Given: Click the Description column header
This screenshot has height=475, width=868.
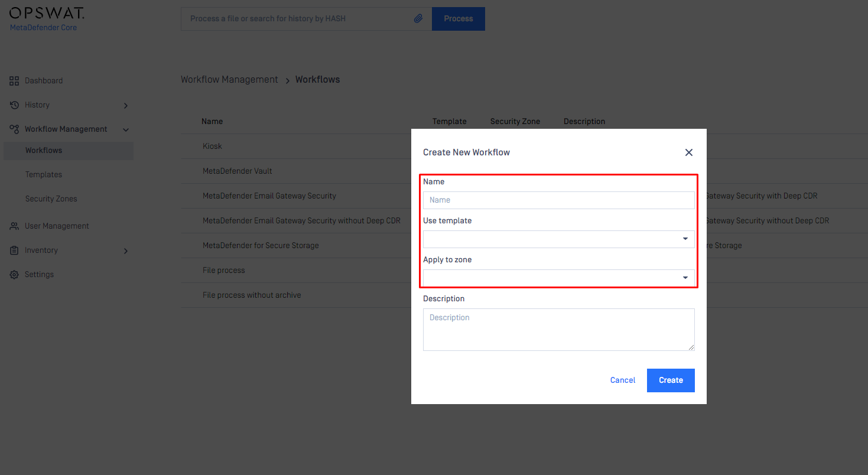Looking at the screenshot, I should pyautogui.click(x=584, y=122).
